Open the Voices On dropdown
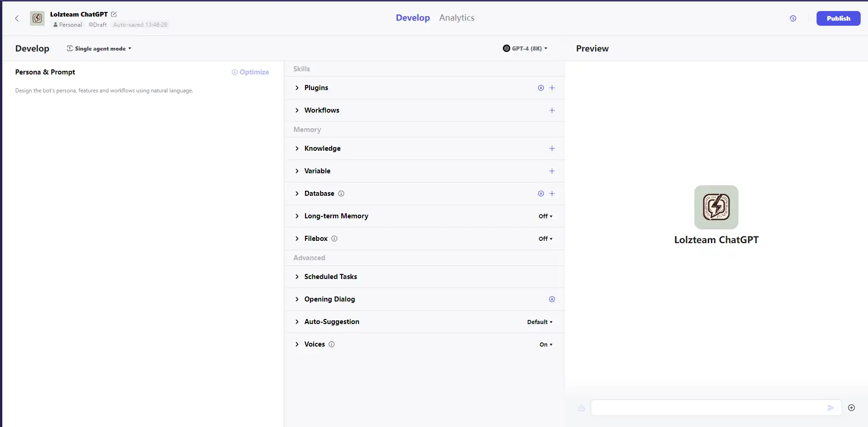868x427 pixels. (x=546, y=344)
